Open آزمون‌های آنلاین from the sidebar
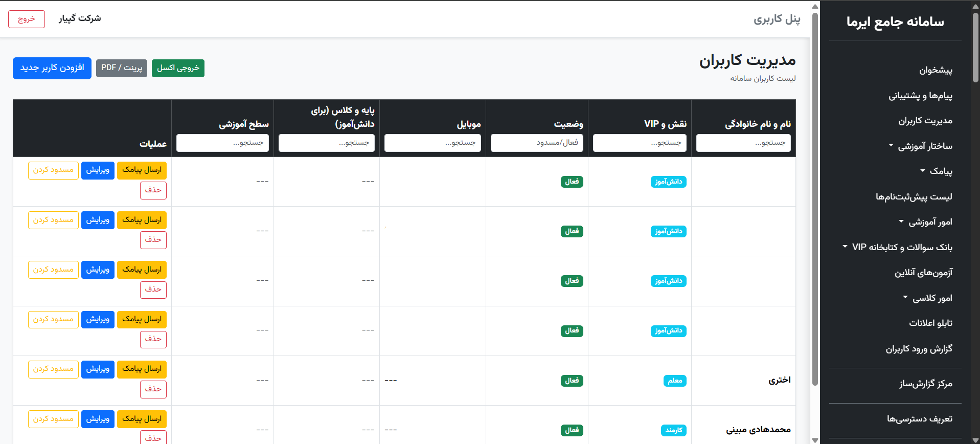Image resolution: width=980 pixels, height=444 pixels. (x=923, y=273)
